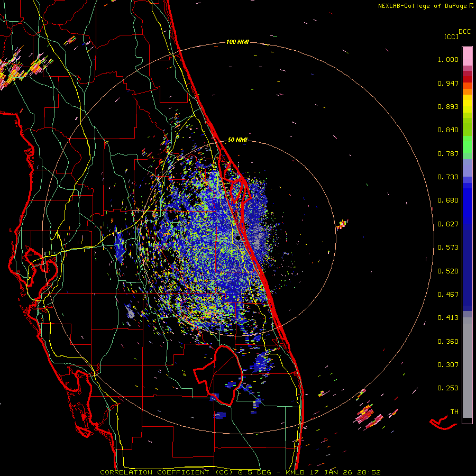476x476 pixels.
Task: Select the 0.893 scale value
Action: coord(448,106)
